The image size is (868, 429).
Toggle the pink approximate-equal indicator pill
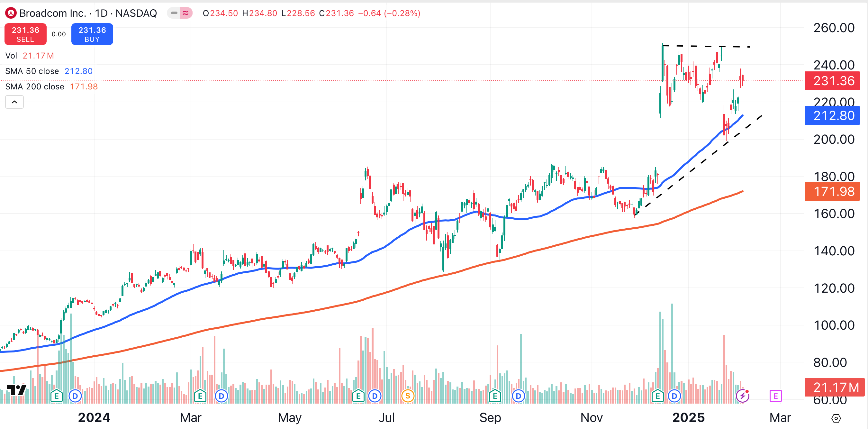coord(186,13)
